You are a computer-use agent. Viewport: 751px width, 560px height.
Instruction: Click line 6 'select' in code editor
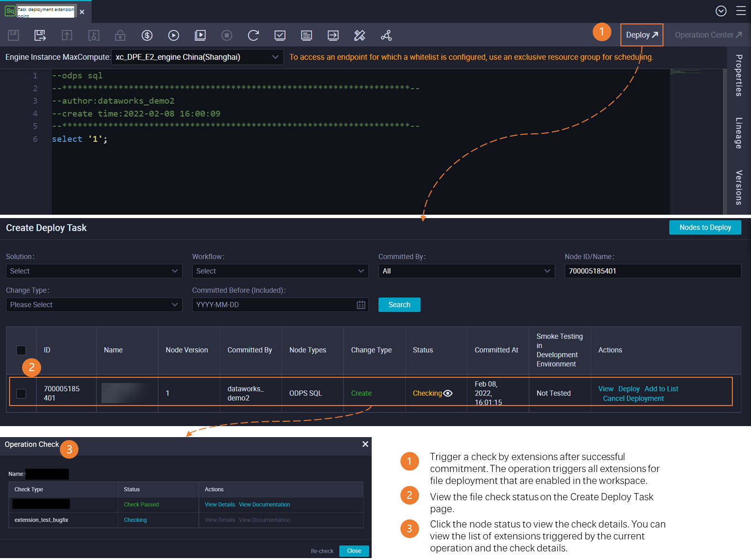(67, 139)
